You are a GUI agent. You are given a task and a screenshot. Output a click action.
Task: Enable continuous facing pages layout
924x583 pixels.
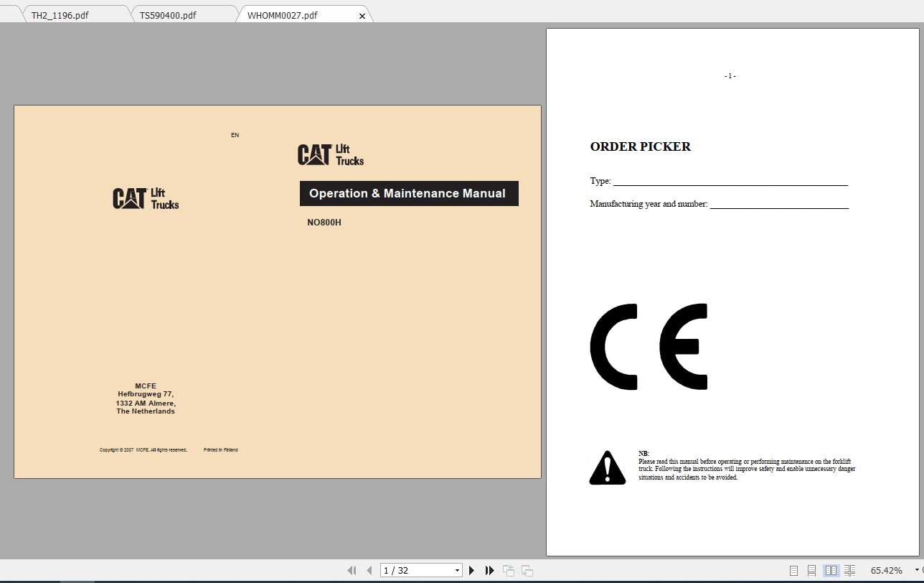pos(849,569)
